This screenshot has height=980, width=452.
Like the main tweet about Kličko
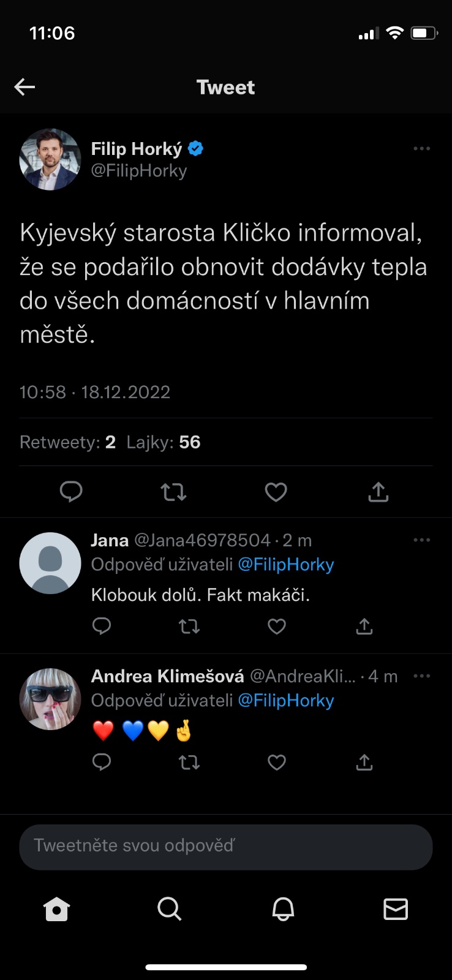click(x=276, y=492)
